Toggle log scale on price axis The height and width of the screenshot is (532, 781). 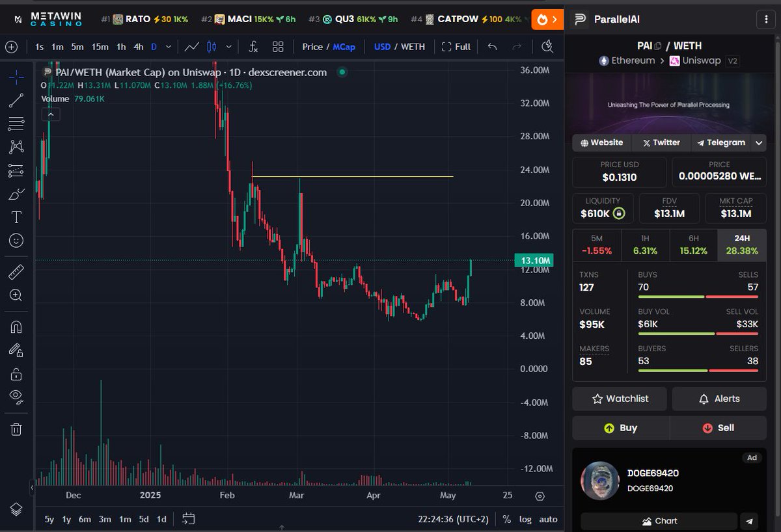[x=525, y=519]
